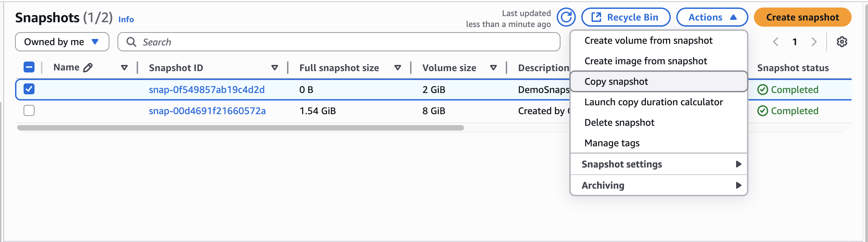This screenshot has height=242, width=868.
Task: Toggle the select-all header checkbox
Action: coord(29,67)
